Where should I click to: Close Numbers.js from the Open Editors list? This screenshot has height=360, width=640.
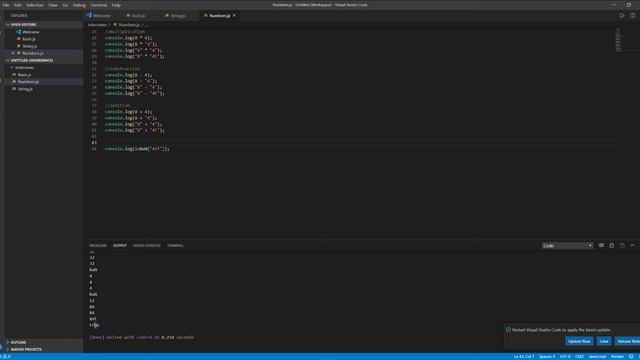[x=13, y=53]
